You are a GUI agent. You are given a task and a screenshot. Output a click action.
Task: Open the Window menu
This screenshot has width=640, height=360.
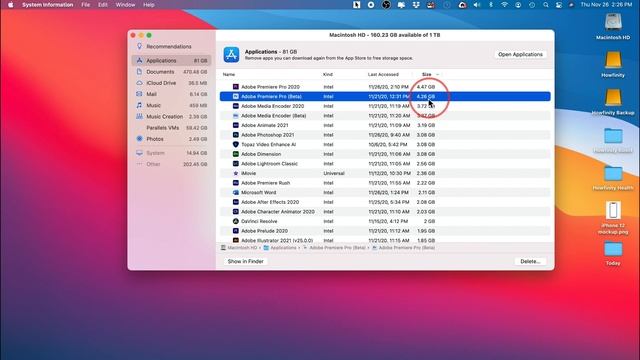coord(125,5)
